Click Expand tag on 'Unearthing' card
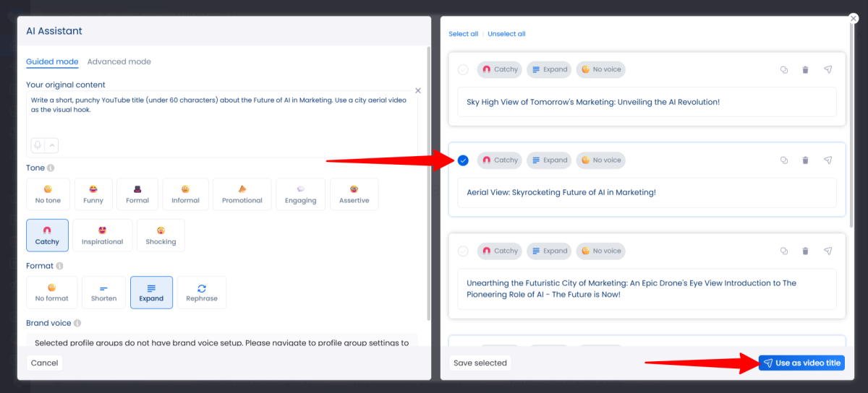Screen dimensions: 868x393 tap(549, 251)
